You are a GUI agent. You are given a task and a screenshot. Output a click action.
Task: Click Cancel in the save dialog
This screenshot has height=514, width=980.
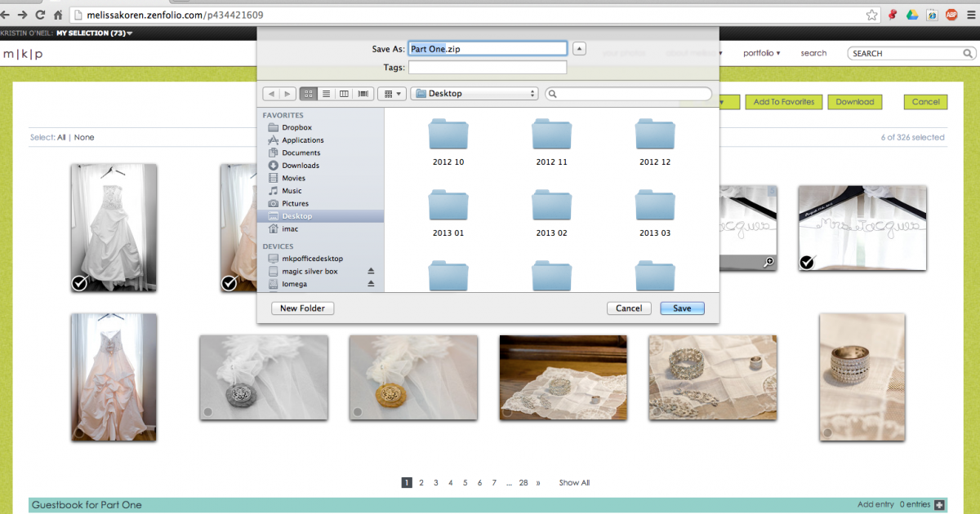point(629,308)
